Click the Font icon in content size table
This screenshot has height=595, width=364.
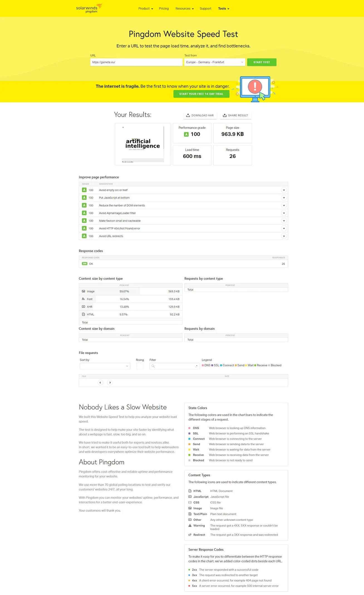tap(83, 299)
